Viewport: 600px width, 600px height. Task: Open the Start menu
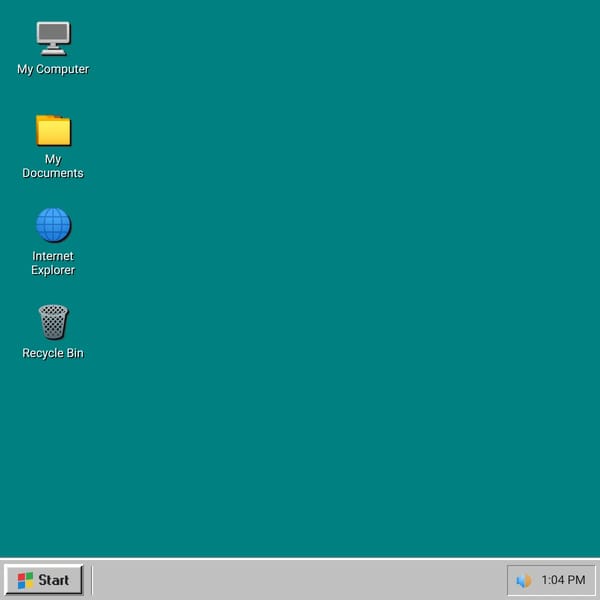[44, 580]
